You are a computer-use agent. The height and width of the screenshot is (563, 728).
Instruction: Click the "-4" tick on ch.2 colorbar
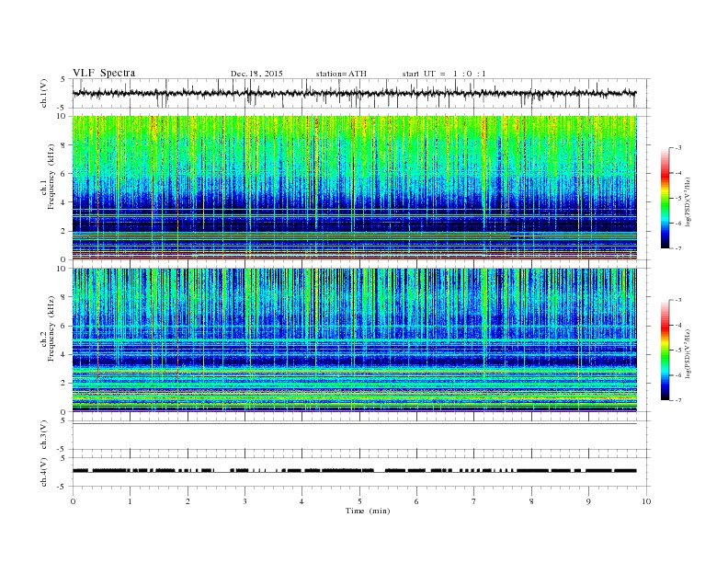(x=677, y=325)
